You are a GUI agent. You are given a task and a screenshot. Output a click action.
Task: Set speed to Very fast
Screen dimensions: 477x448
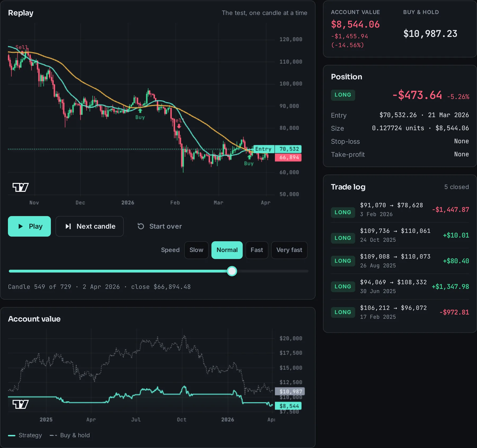(289, 250)
